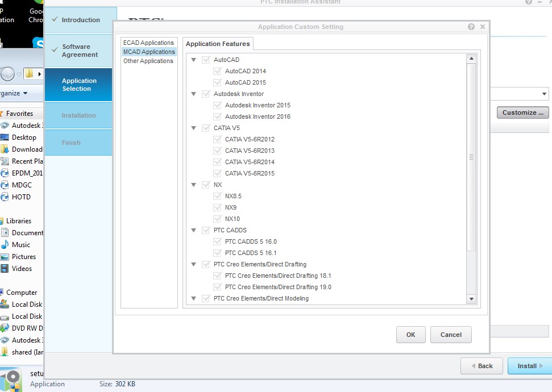Viewport: 552px width, 392px height.
Task: Toggle the Autodesk Inventor 2016 checkbox
Action: click(x=217, y=116)
